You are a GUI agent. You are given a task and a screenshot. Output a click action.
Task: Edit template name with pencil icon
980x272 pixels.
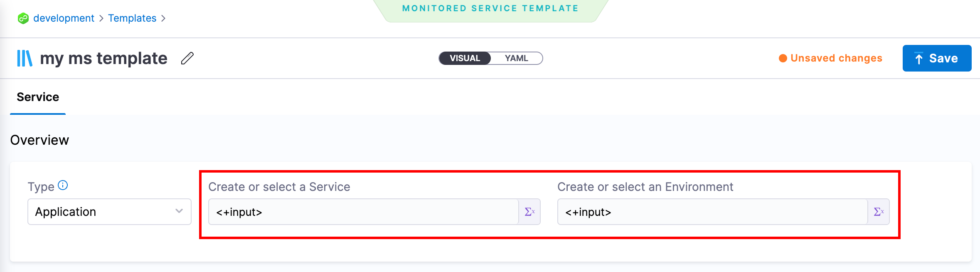tap(187, 58)
